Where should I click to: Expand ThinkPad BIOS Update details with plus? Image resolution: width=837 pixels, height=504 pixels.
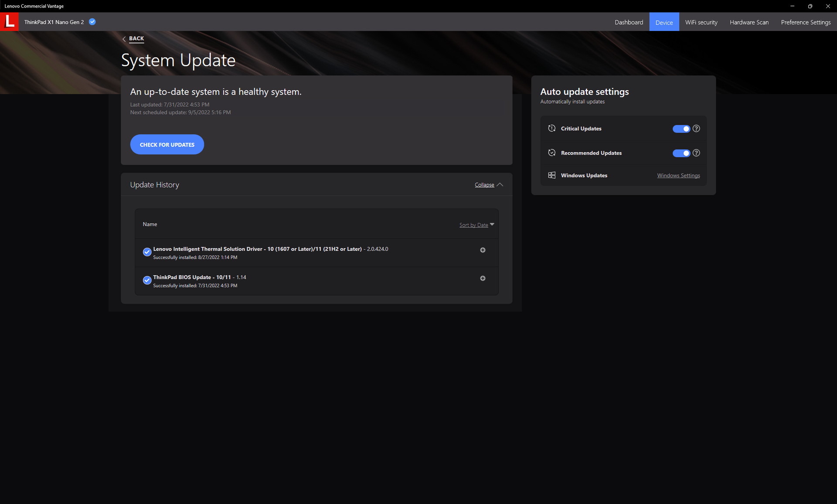tap(483, 278)
